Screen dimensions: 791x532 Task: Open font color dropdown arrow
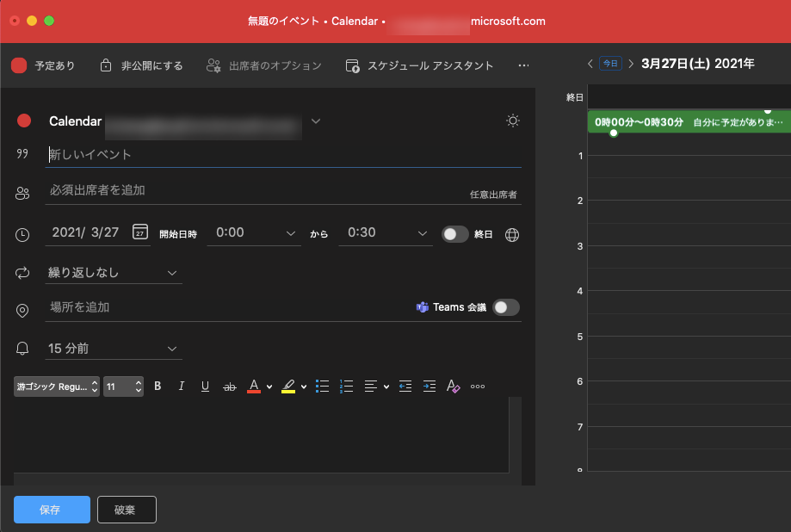(x=269, y=387)
